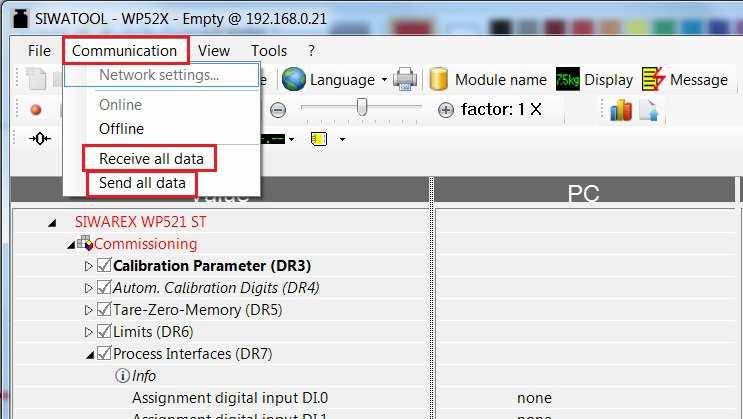Click the Message lightning icon
This screenshot has height=419, width=743.
[653, 79]
